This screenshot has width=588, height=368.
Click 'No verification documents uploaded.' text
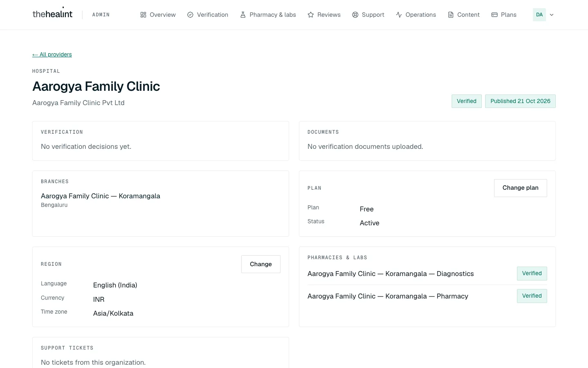[365, 146]
